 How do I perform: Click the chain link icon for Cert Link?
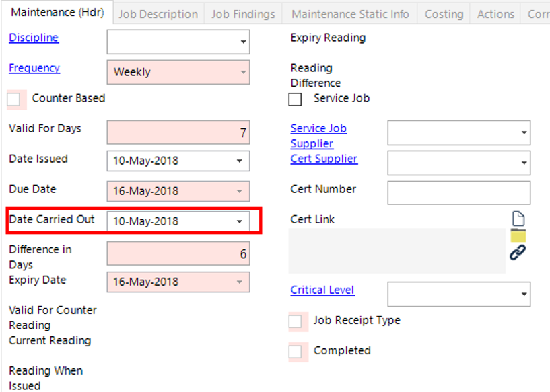point(518,253)
